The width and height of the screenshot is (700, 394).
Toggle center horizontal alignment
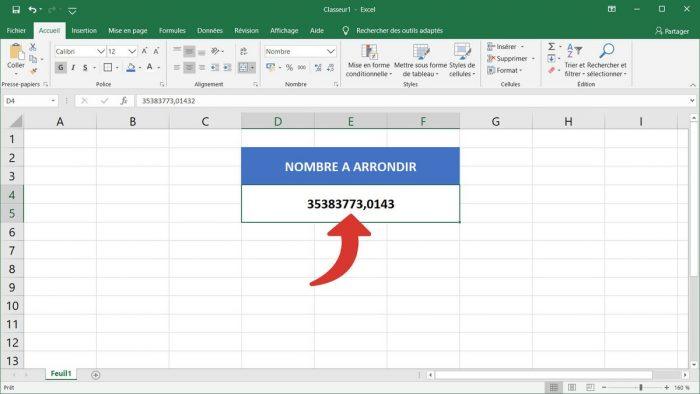189,67
